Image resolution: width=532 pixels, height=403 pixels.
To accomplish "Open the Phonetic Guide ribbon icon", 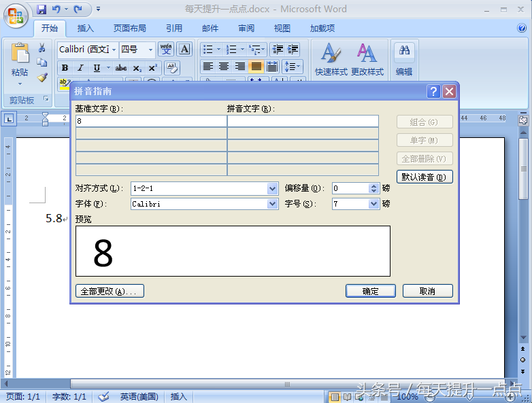I will click(x=166, y=49).
